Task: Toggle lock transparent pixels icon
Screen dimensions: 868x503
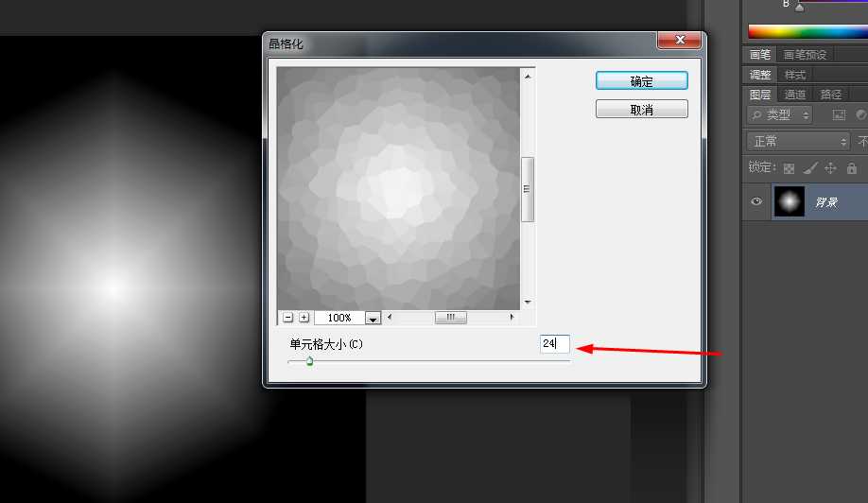Action: coord(788,168)
